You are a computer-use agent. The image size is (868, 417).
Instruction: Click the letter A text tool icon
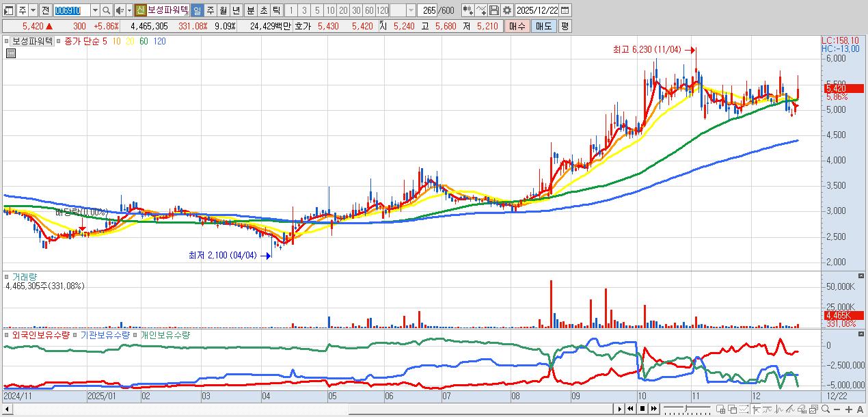click(860, 409)
